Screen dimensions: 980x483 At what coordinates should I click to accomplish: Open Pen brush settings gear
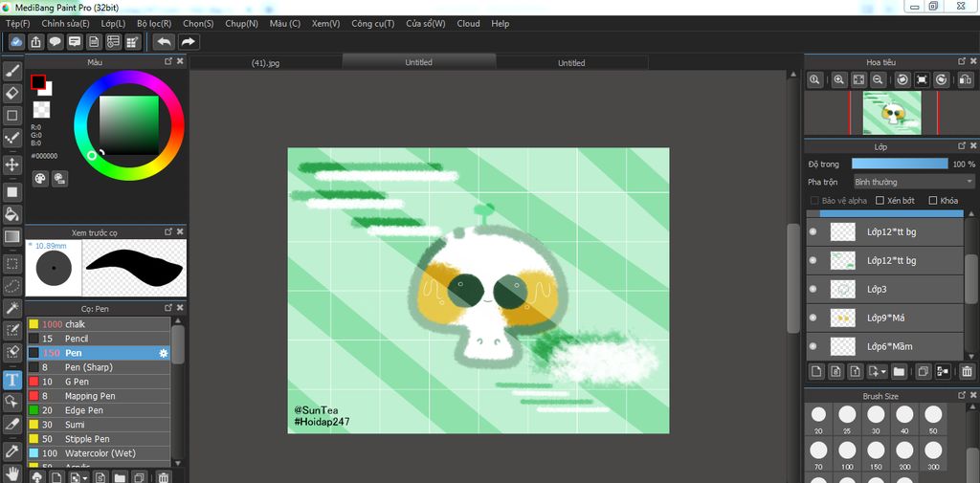[164, 353]
